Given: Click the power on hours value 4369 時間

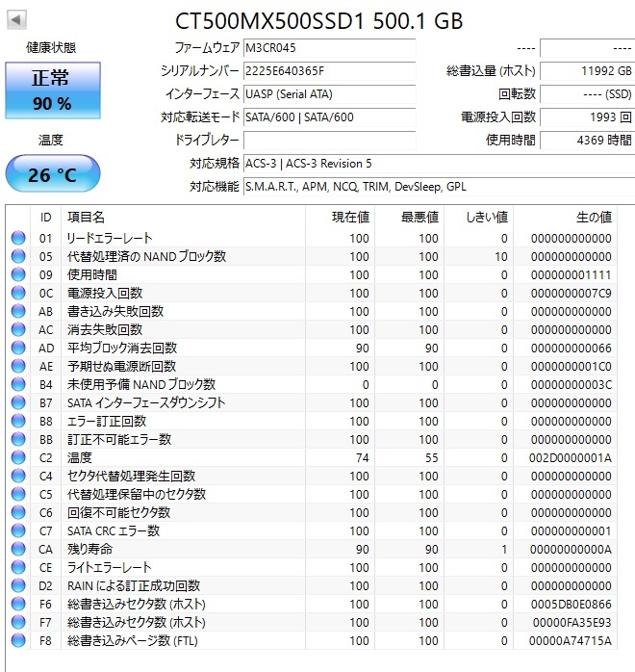Looking at the screenshot, I should click(x=588, y=141).
